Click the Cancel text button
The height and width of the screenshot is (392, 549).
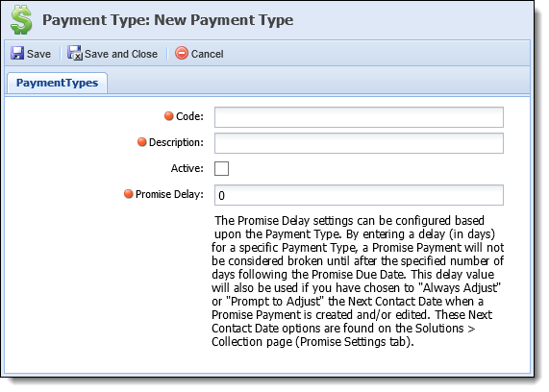pos(208,54)
